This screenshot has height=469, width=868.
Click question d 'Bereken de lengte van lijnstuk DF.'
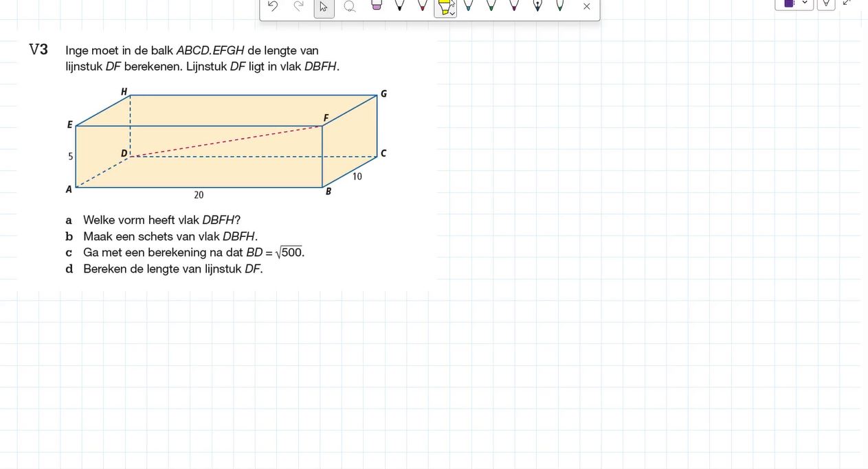click(173, 268)
